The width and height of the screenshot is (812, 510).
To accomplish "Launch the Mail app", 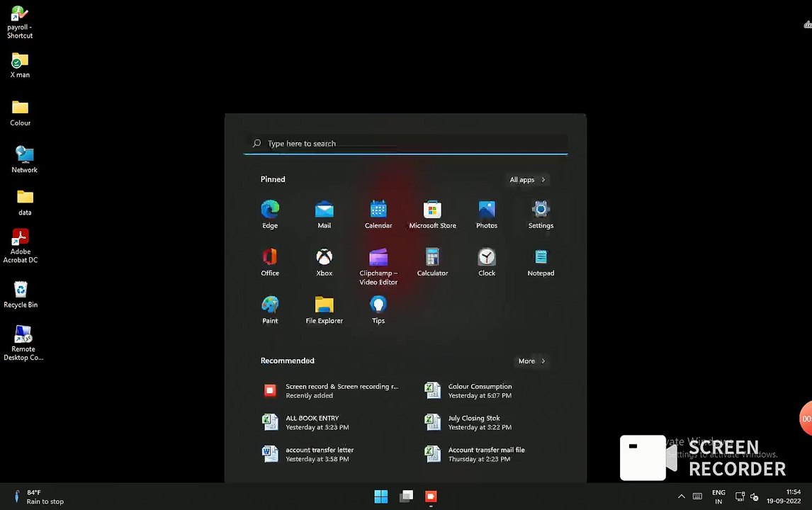I will pyautogui.click(x=325, y=215).
